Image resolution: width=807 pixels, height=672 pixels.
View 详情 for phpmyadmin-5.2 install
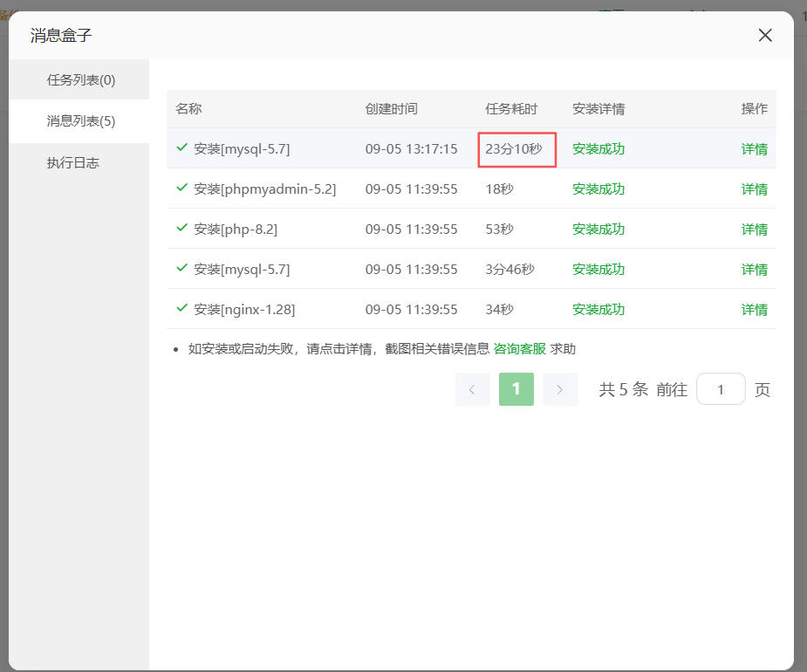pos(754,189)
